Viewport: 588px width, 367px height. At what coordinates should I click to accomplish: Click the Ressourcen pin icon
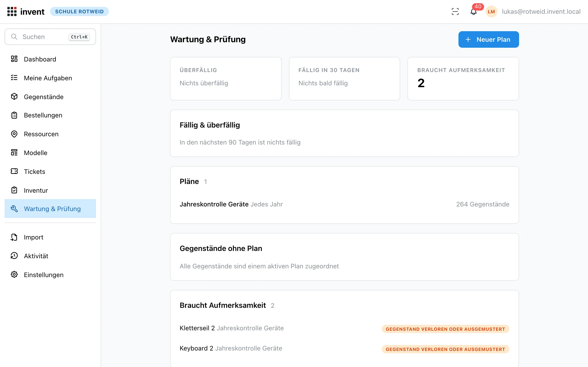[14, 134]
